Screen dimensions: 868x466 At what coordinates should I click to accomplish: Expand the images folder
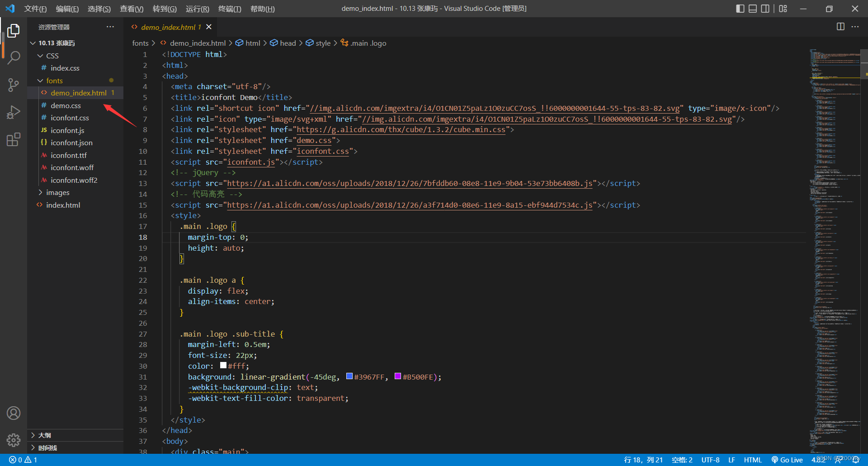point(40,192)
